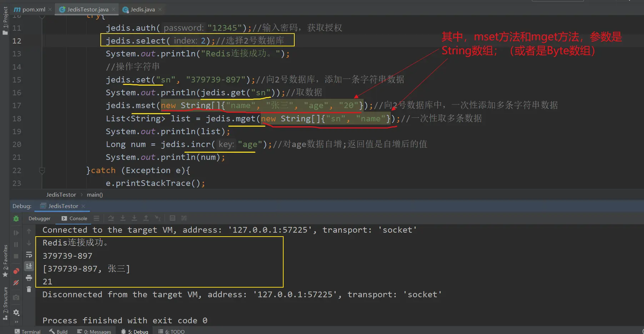
Task: Click the console output line '21'
Action: 48,282
